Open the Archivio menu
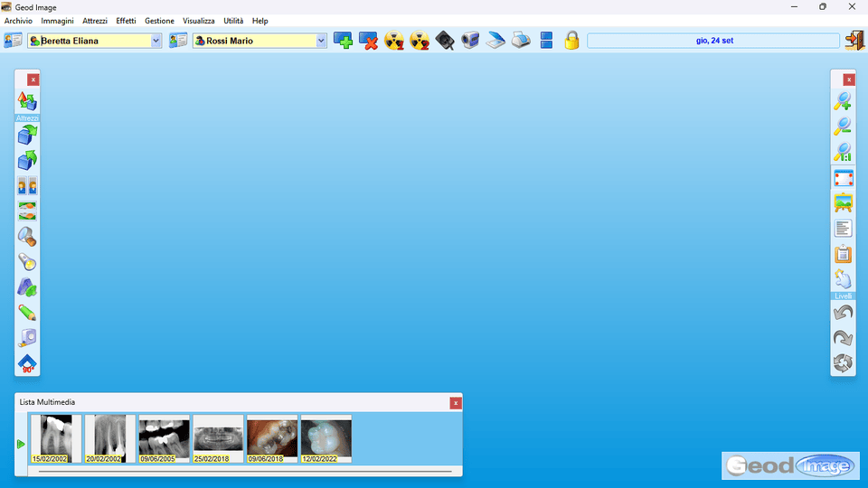 tap(18, 21)
